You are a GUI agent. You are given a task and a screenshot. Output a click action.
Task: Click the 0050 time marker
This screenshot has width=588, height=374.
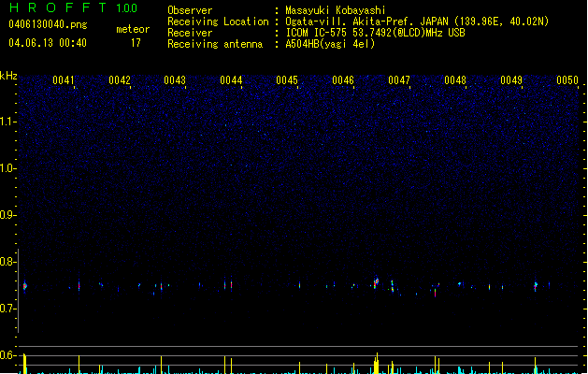coord(567,80)
